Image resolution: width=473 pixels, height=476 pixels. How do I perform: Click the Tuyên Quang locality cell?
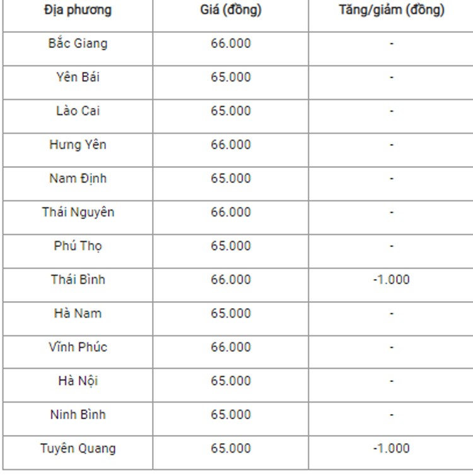pyautogui.click(x=78, y=449)
